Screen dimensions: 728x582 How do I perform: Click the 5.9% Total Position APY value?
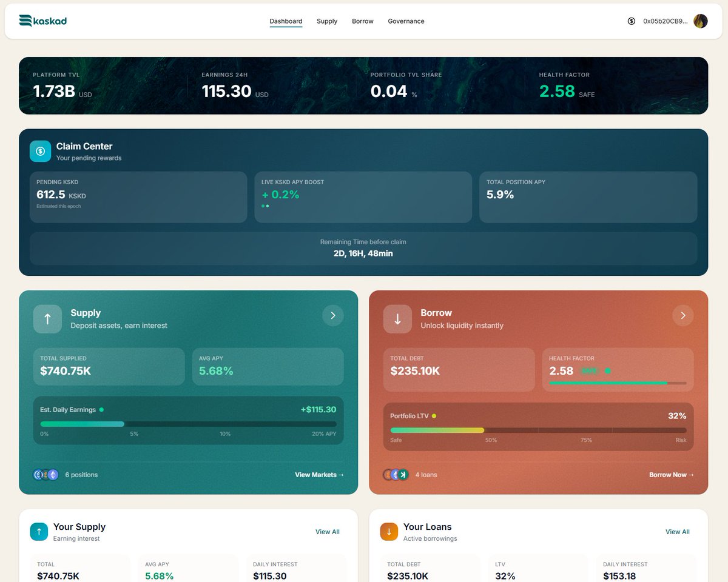[x=500, y=195]
